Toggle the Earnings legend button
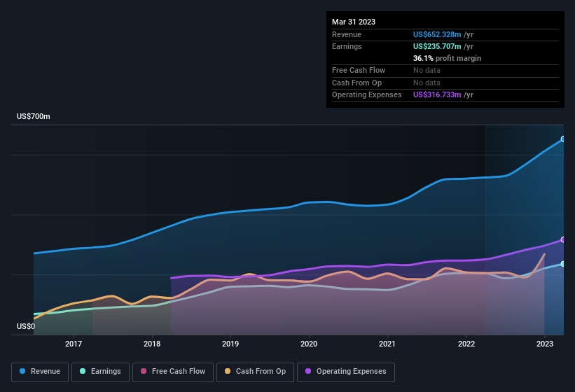The height and width of the screenshot is (392, 575). pyautogui.click(x=100, y=372)
